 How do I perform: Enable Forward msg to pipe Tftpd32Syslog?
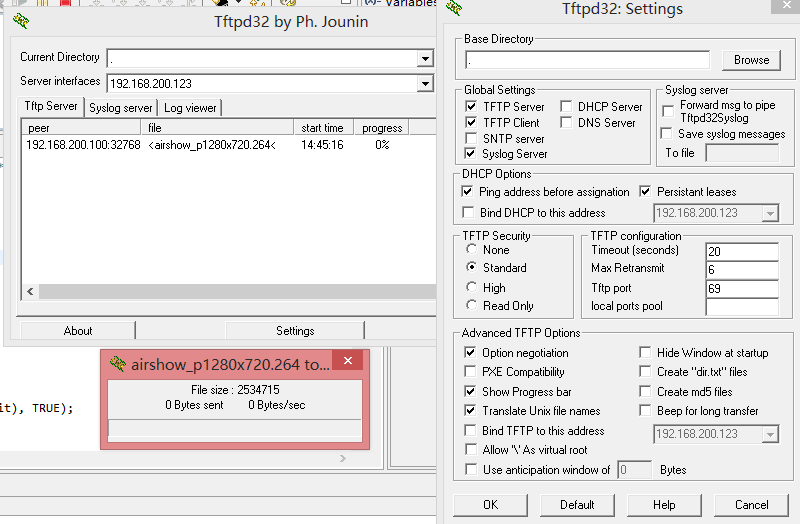668,111
